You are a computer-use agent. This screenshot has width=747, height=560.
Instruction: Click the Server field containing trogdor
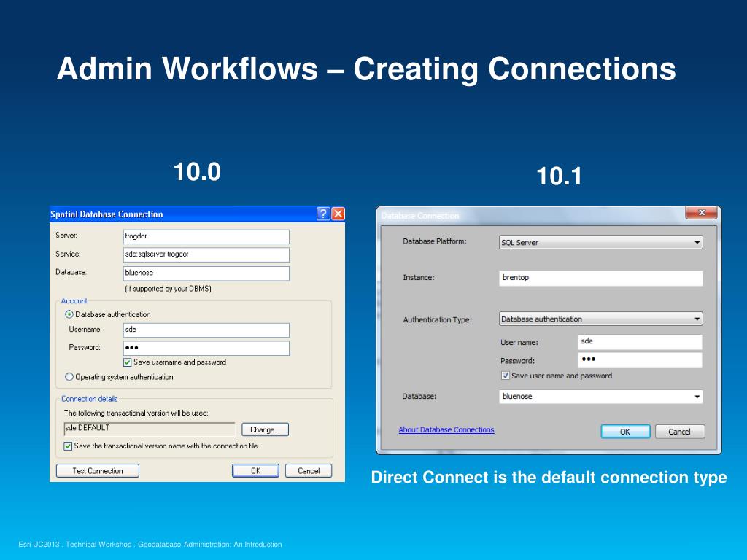point(206,237)
